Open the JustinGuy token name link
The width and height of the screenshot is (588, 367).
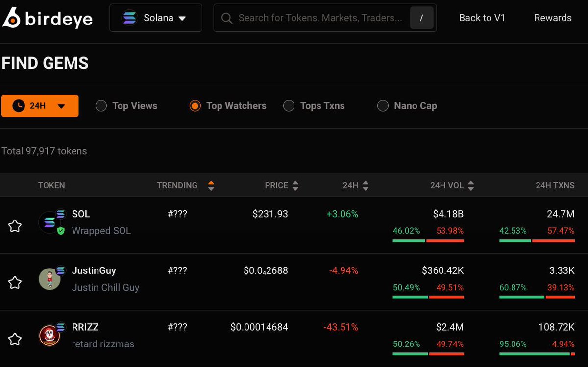pyautogui.click(x=94, y=270)
